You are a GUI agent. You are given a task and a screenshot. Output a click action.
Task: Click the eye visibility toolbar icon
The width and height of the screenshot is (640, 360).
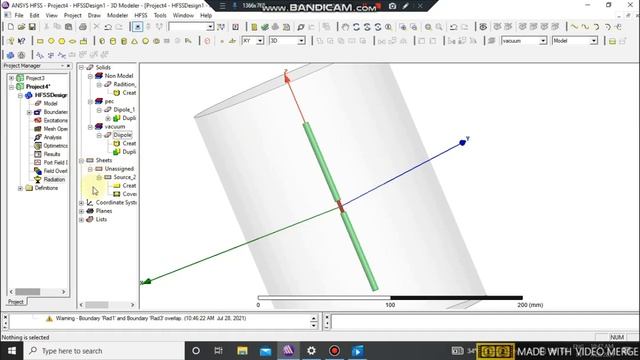(x=483, y=27)
